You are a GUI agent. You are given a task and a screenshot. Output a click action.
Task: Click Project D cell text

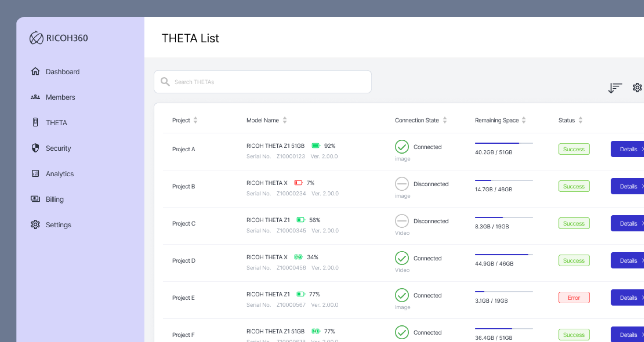pos(184,261)
